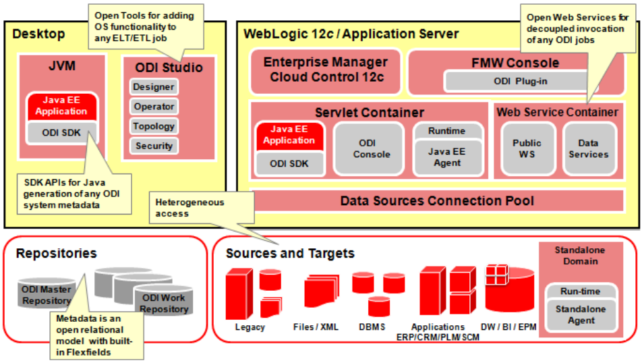Select the ODI Master Repository cylinder
The width and height of the screenshot is (644, 363).
click(47, 294)
